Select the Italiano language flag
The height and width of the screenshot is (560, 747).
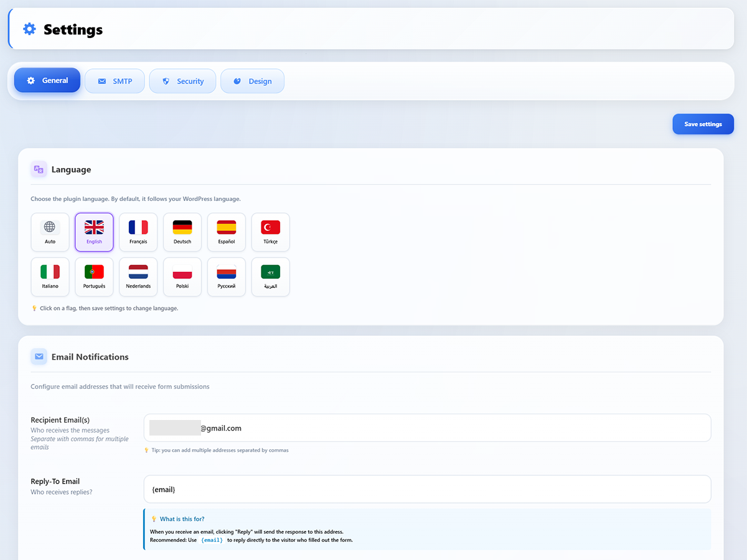tap(50, 277)
